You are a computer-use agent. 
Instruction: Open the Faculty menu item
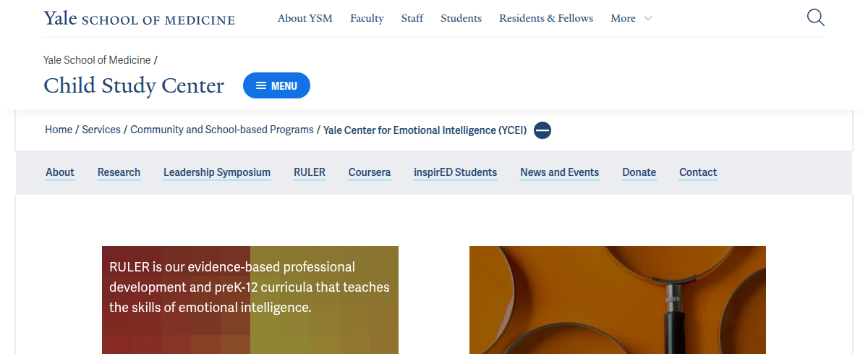click(367, 18)
